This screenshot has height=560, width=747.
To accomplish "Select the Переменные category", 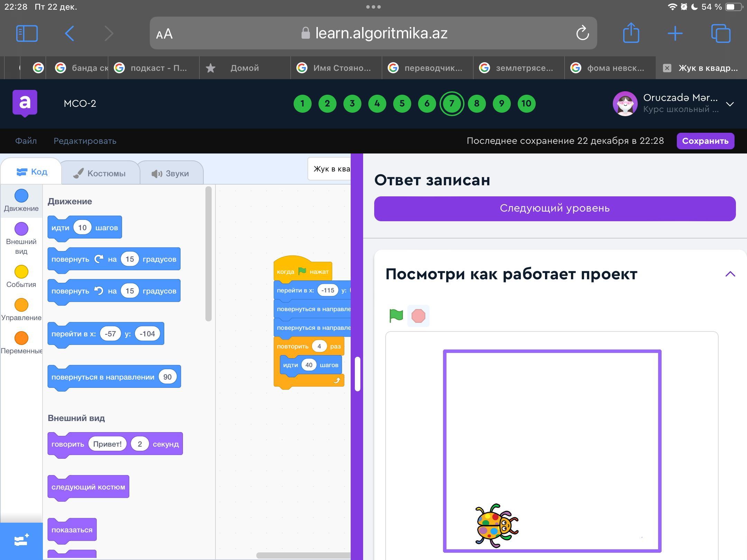I will (x=21, y=343).
